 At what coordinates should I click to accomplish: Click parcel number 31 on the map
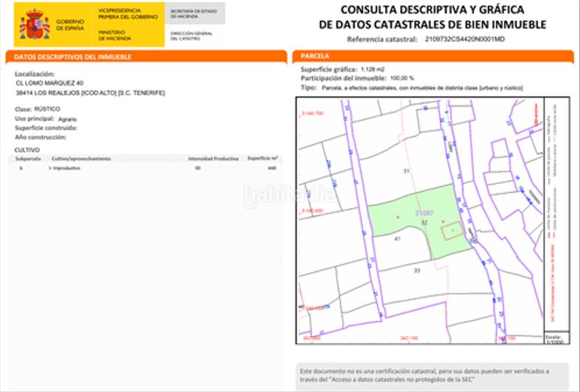(407, 170)
